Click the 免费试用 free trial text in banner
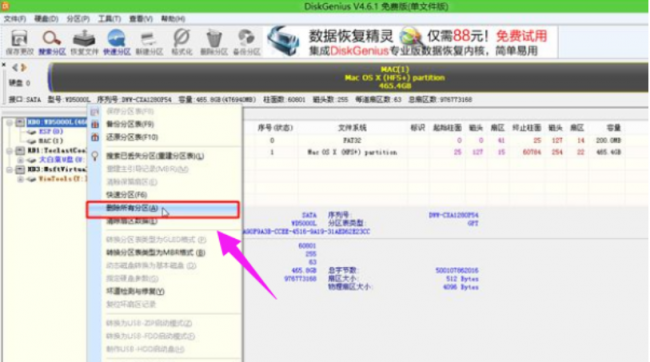Viewport: 650px width, 362px height. tap(521, 36)
